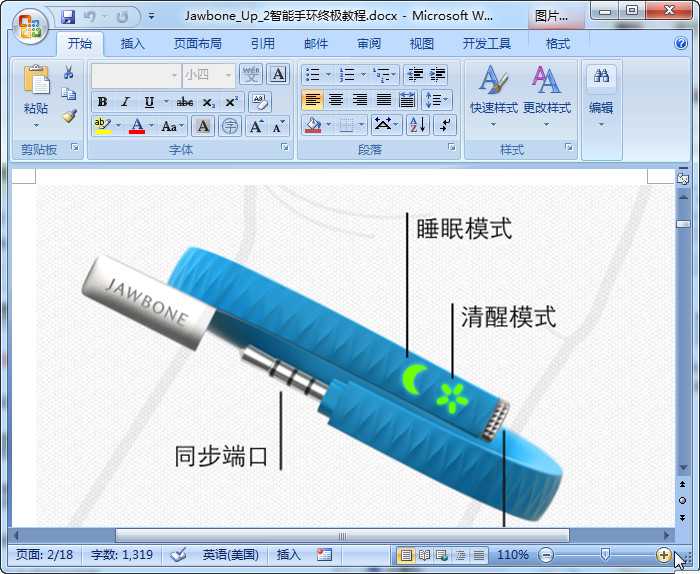Viewport: 700px width, 574px height.
Task: Click the 字数: 1,319 word count
Action: pos(122,555)
